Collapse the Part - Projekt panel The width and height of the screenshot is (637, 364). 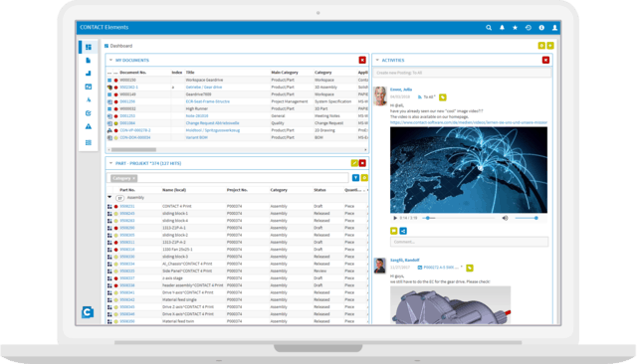coord(110,163)
